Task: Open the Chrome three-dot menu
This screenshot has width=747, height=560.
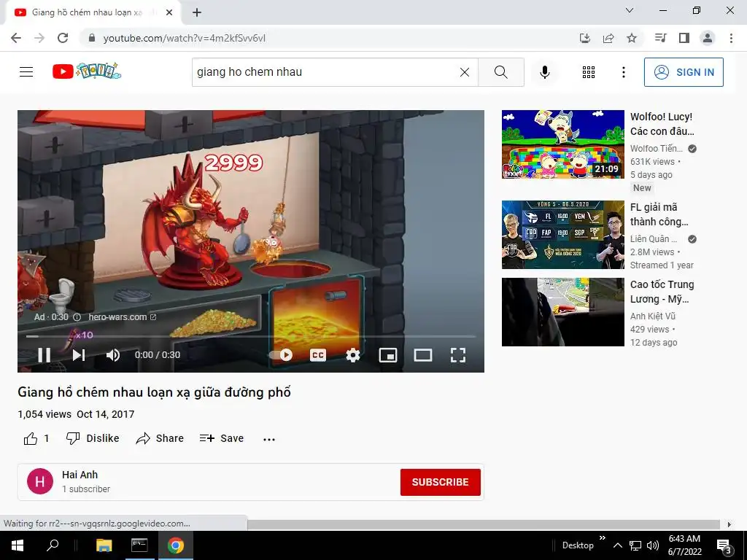Action: pyautogui.click(x=731, y=38)
